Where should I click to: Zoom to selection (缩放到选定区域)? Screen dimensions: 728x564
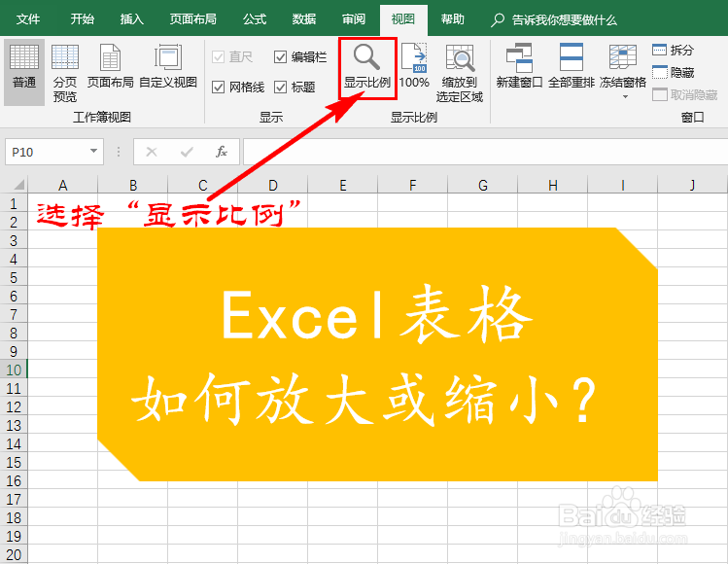point(459,72)
